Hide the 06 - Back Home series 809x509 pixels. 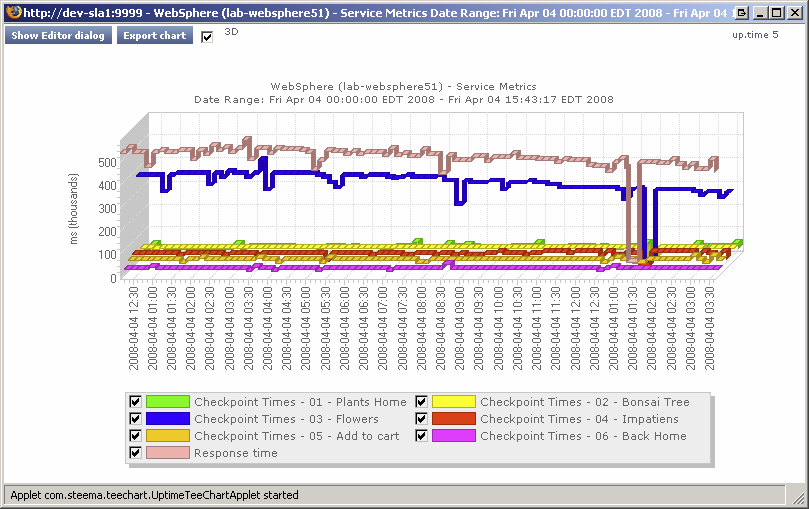tap(421, 436)
